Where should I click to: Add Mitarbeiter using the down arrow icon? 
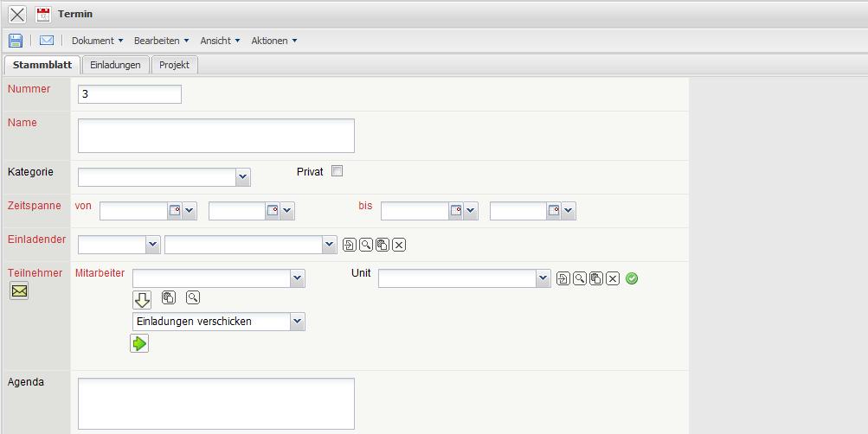pyautogui.click(x=142, y=300)
